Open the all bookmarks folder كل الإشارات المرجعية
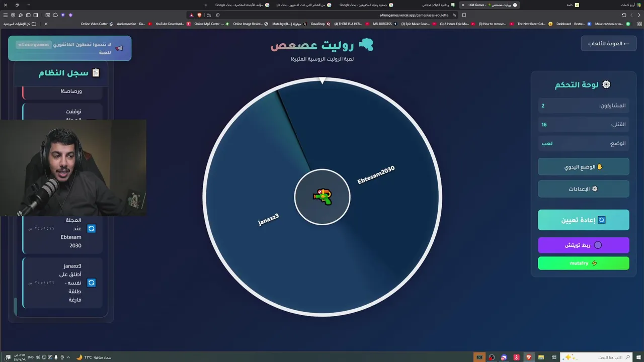 click(20, 24)
